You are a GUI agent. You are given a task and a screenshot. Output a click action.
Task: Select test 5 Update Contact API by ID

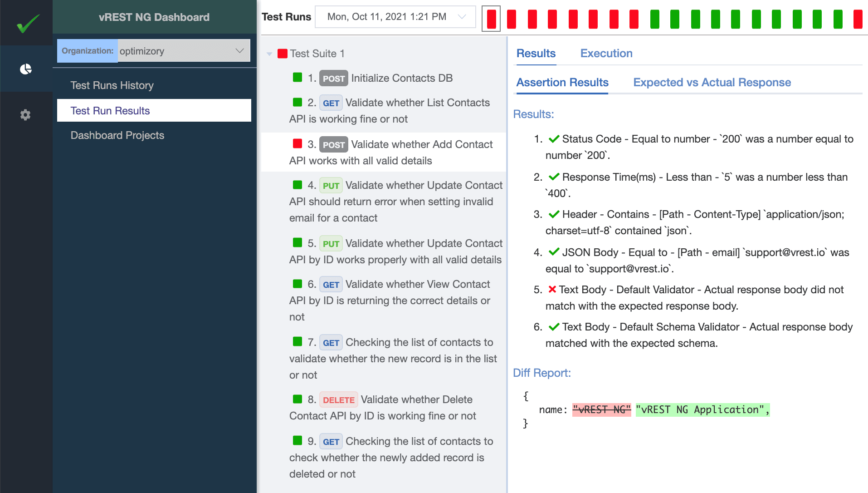[384, 251]
